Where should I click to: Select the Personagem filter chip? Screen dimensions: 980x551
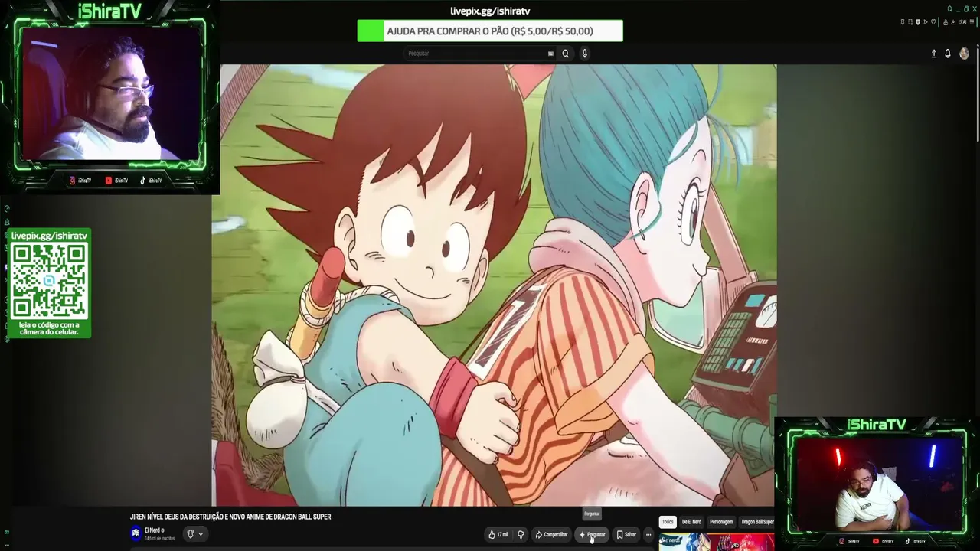point(721,522)
